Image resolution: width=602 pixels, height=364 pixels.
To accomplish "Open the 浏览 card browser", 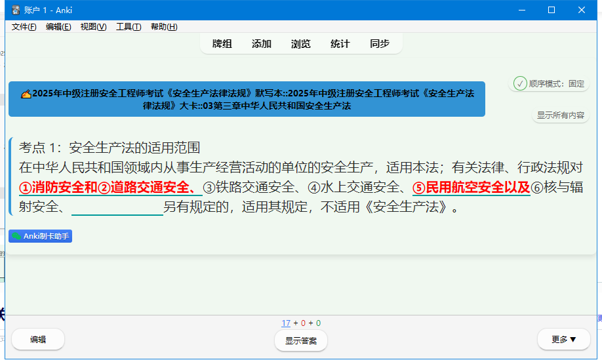I will [300, 44].
